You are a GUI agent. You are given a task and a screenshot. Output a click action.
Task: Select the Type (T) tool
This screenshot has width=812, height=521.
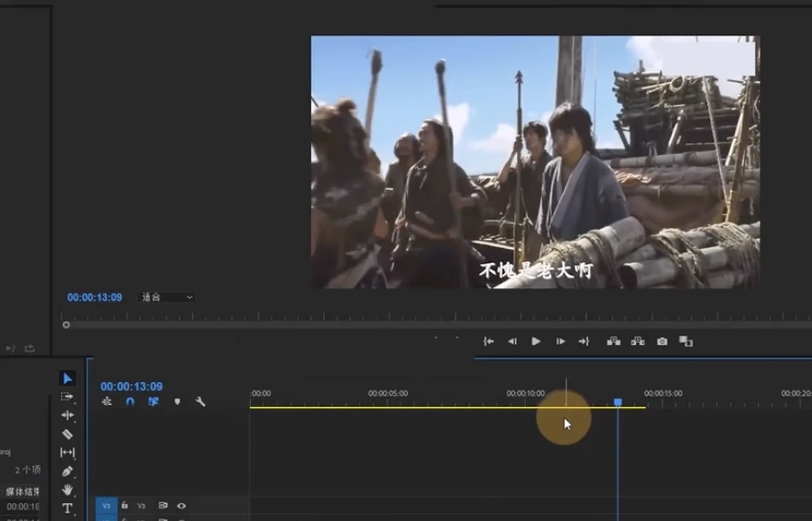point(68,509)
